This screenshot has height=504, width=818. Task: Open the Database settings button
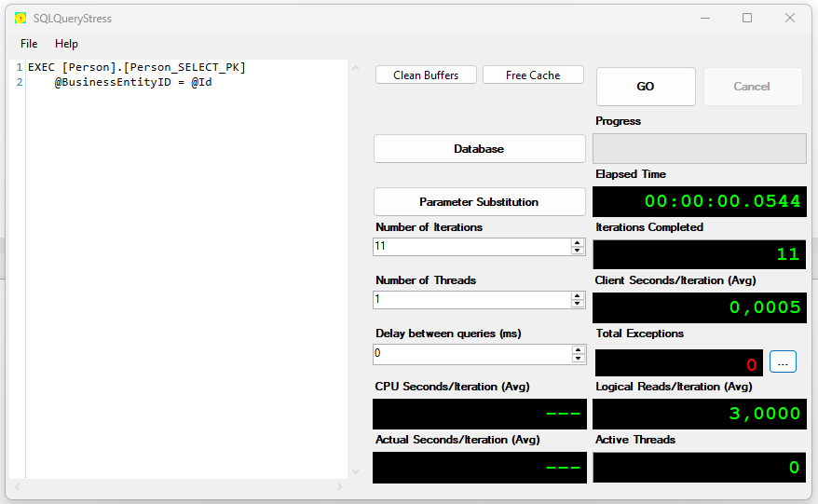(x=479, y=149)
